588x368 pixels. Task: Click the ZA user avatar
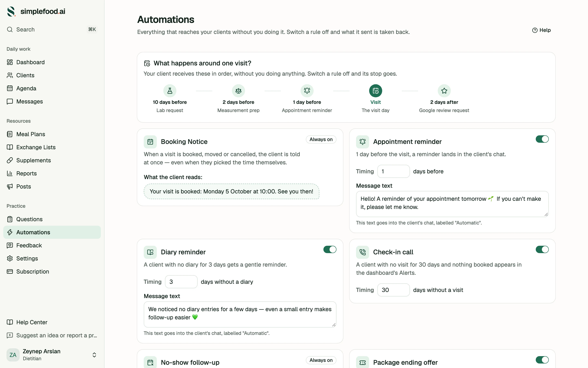(x=13, y=355)
